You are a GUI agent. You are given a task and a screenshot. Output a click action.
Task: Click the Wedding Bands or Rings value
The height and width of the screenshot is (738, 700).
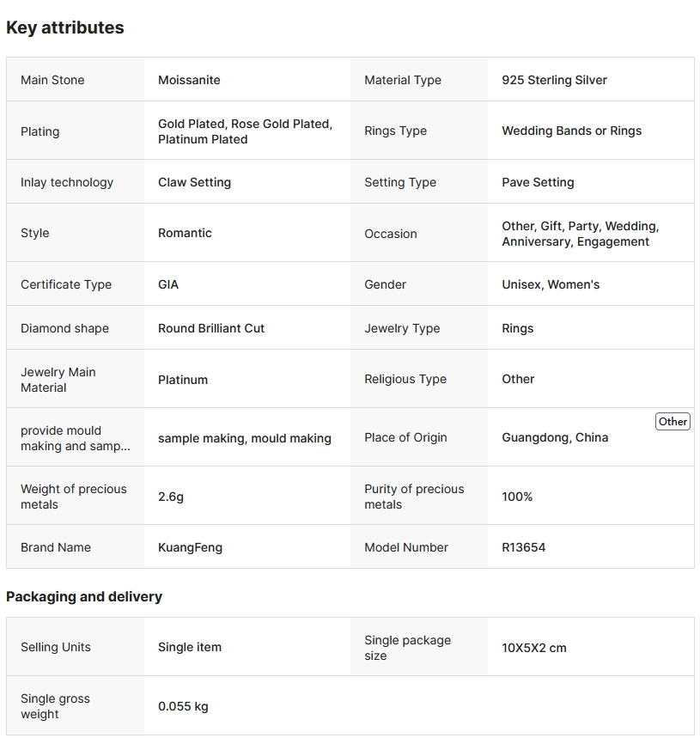[x=571, y=131]
